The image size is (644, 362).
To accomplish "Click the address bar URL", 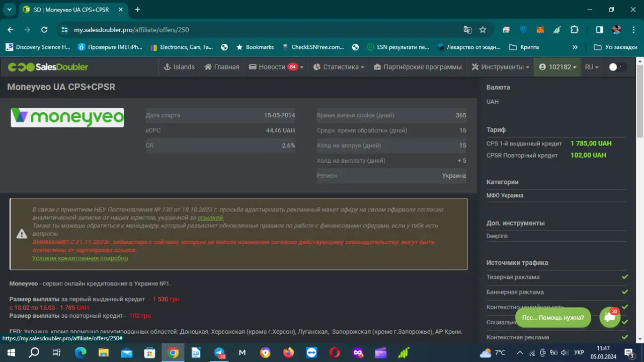I will 131,30.
